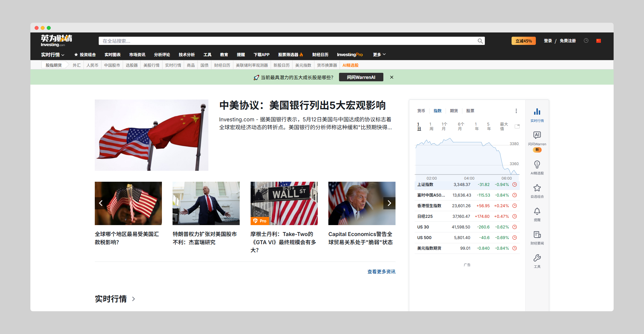644x334 pixels.
Task: Select the 1周 chart range
Action: [431, 127]
